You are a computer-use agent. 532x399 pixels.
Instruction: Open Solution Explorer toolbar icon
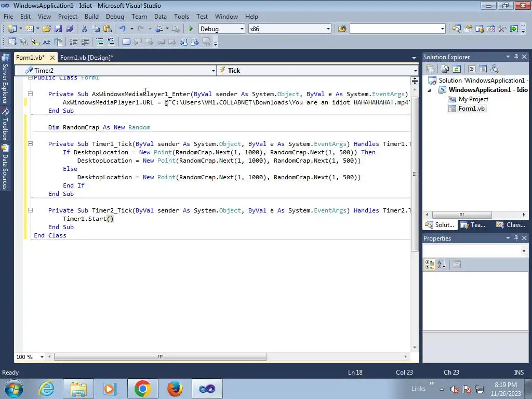click(456, 29)
